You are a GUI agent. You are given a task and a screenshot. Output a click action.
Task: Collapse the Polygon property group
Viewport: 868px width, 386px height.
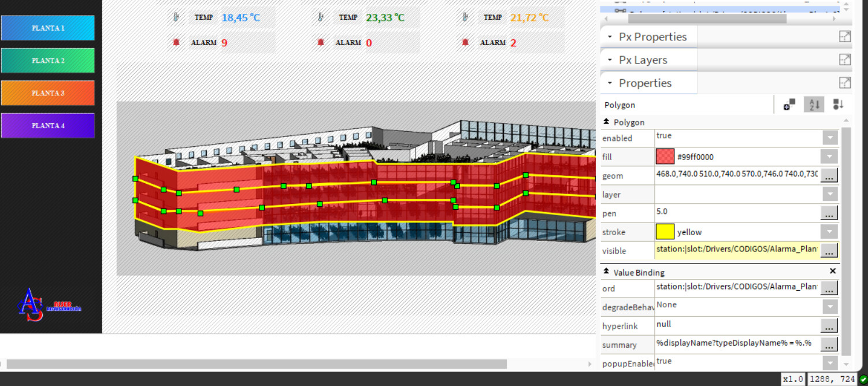(x=606, y=122)
